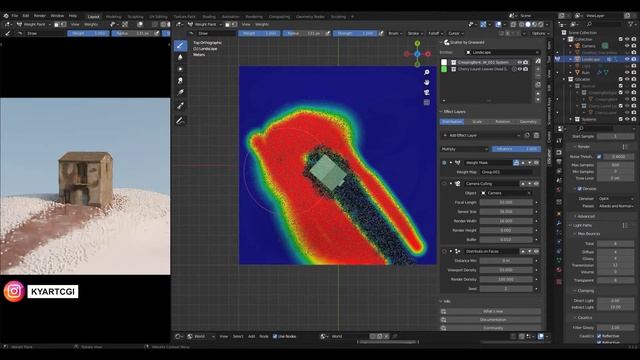The image size is (640, 360).
Task: Select the Rotation effect tab
Action: click(502, 122)
